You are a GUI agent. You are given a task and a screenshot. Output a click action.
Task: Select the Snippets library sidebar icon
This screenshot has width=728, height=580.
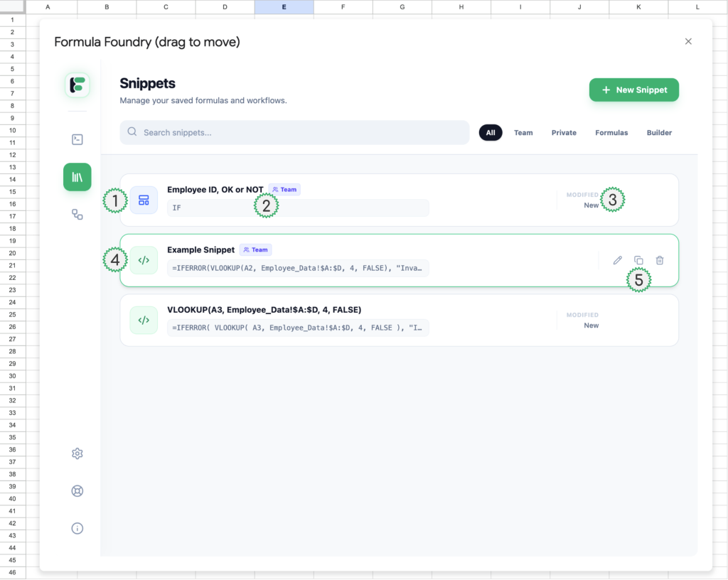[x=77, y=177]
